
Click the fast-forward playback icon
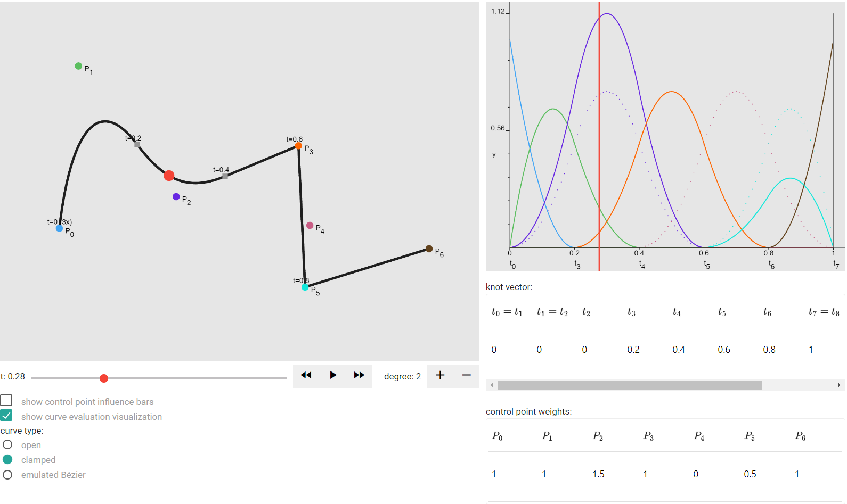pos(359,375)
